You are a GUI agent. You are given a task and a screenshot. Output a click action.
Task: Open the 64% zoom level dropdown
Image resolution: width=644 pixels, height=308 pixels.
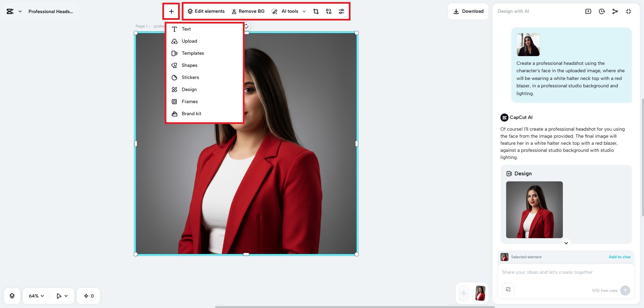(36, 296)
